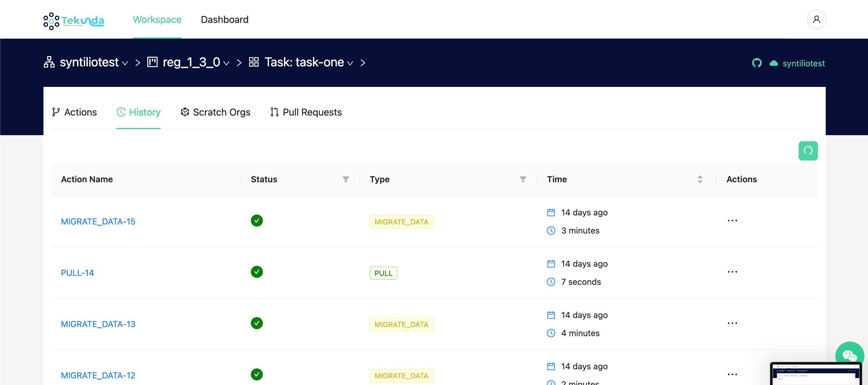Click the cloud icon next to syntiliotest
This screenshot has width=868, height=385.
774,63
